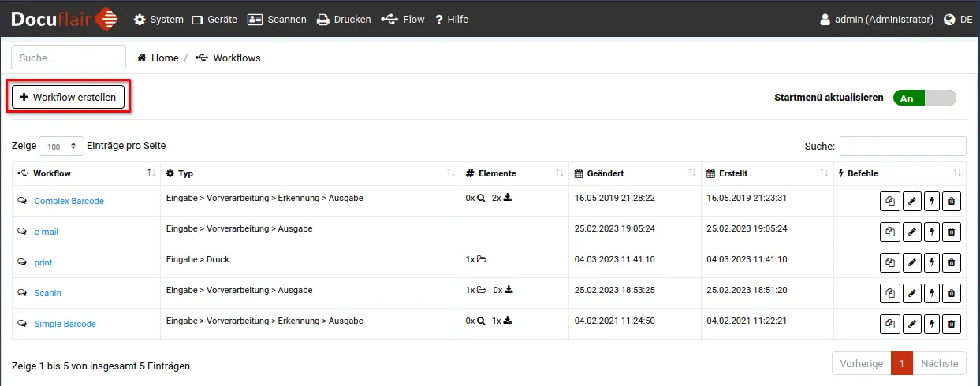The height and width of the screenshot is (386, 980).
Task: Open entries per page dropdown
Action: (x=61, y=147)
